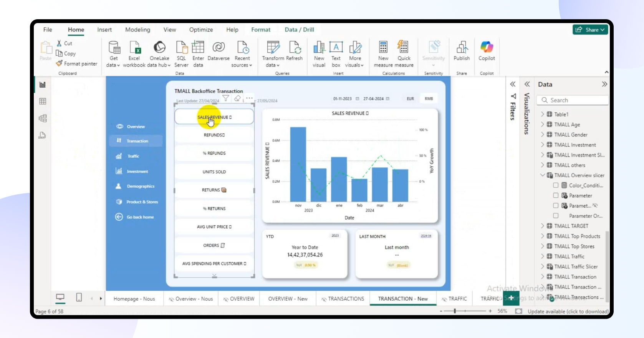Open Dataverse connector

[x=219, y=51]
